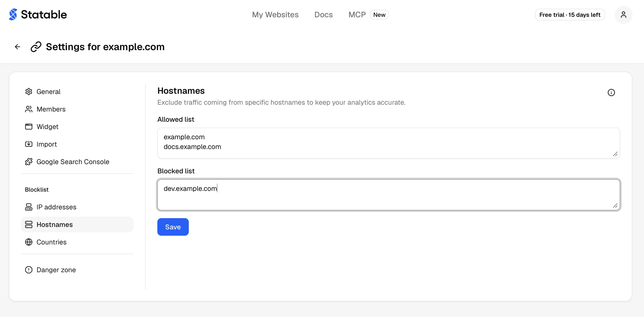Image resolution: width=644 pixels, height=317 pixels.
Task: Grab the Allowed list resize handle
Action: [615, 154]
